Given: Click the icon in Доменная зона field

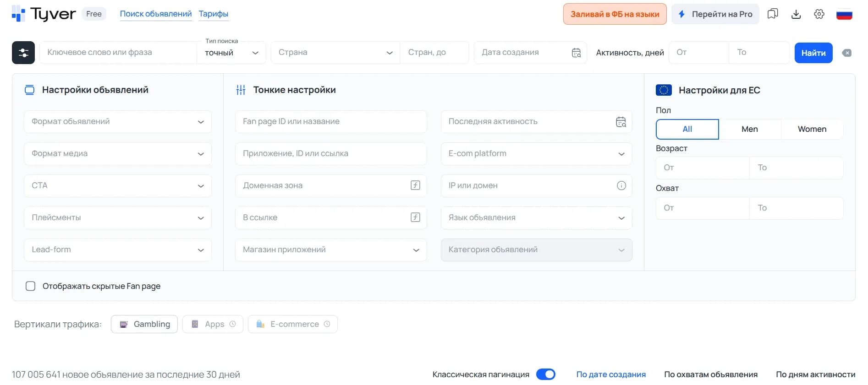Looking at the screenshot, I should click(x=415, y=185).
